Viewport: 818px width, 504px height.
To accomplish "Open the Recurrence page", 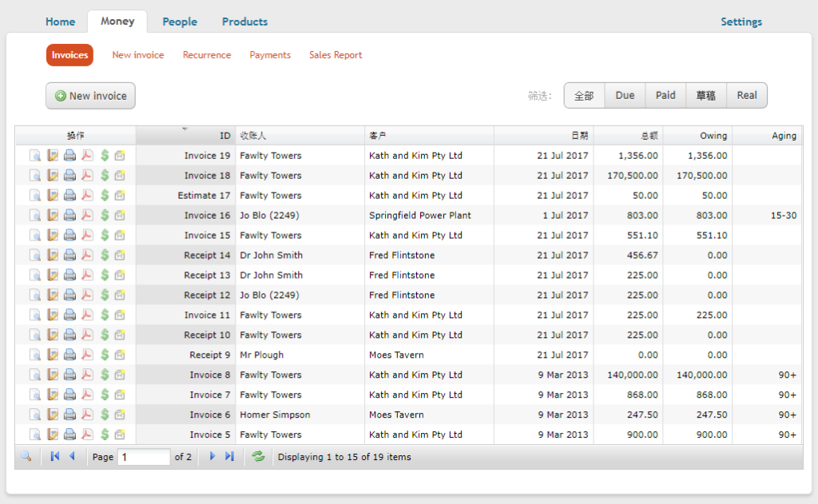I will 207,55.
